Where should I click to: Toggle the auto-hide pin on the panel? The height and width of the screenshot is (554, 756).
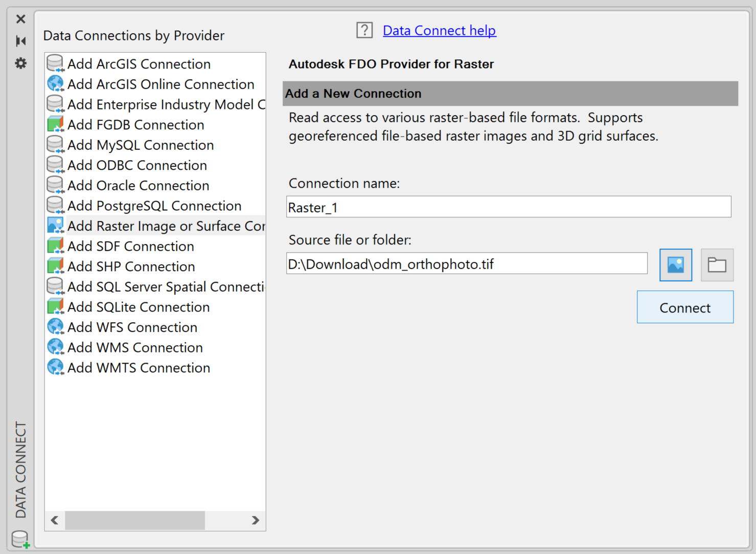click(x=20, y=40)
